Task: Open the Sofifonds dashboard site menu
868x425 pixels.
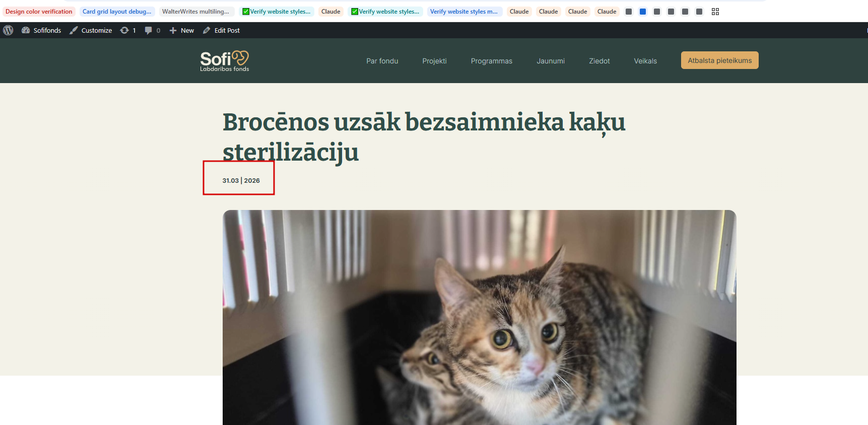Action: (41, 30)
